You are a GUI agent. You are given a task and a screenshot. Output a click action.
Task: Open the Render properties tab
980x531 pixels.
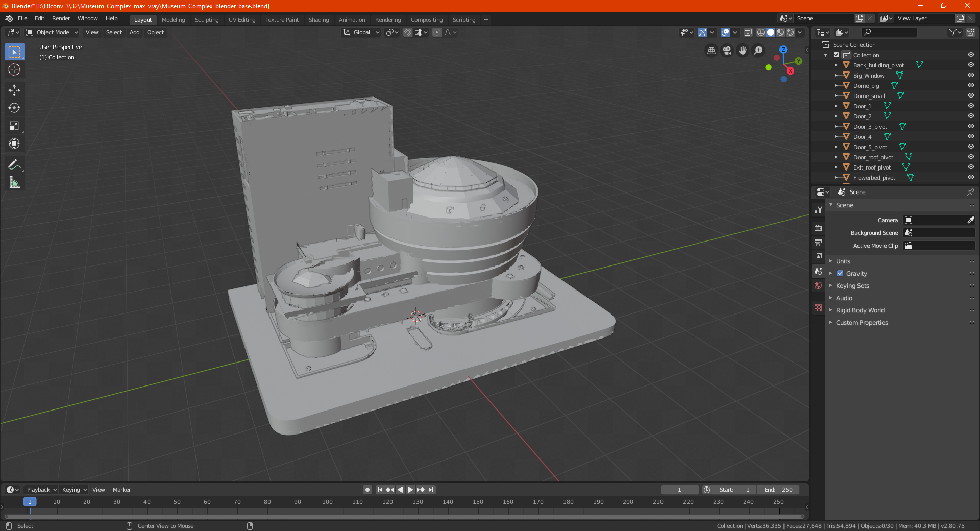[818, 228]
